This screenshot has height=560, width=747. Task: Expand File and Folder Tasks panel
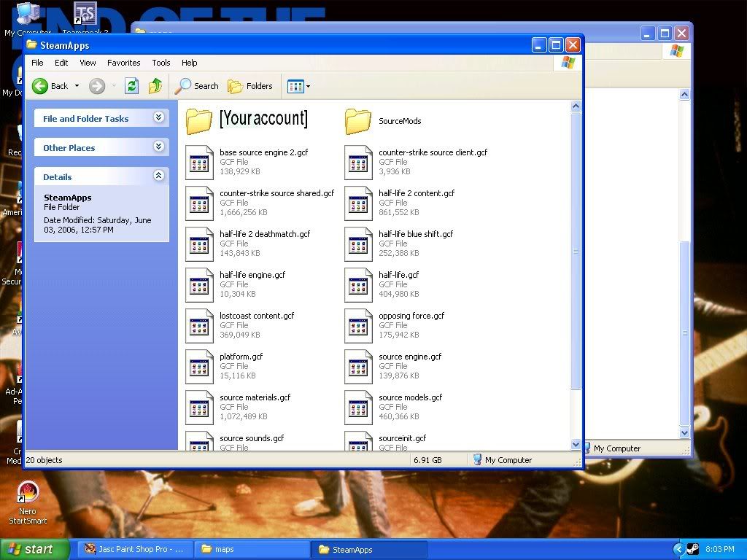[158, 117]
